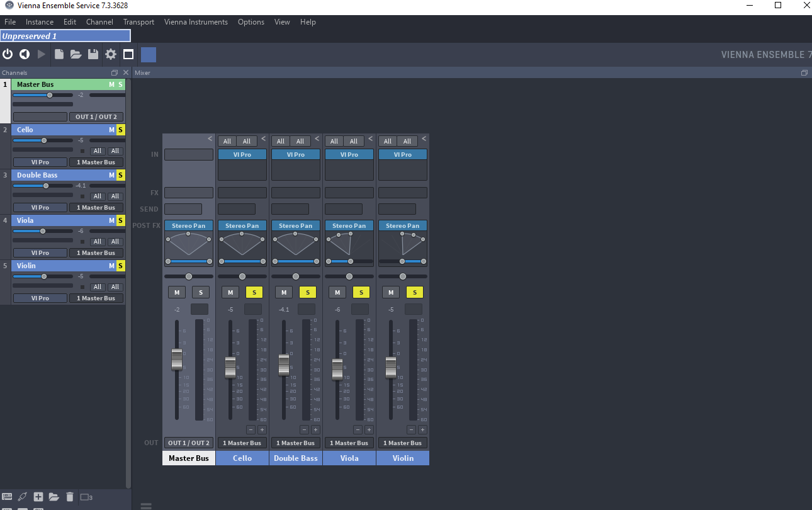Open the Options menu
The height and width of the screenshot is (510, 812).
(251, 22)
